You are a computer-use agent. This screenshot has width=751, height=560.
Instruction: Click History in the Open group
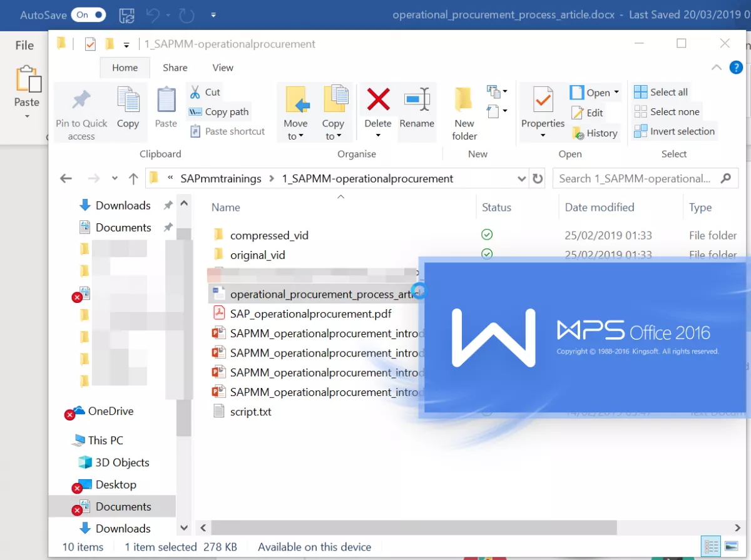tap(595, 133)
